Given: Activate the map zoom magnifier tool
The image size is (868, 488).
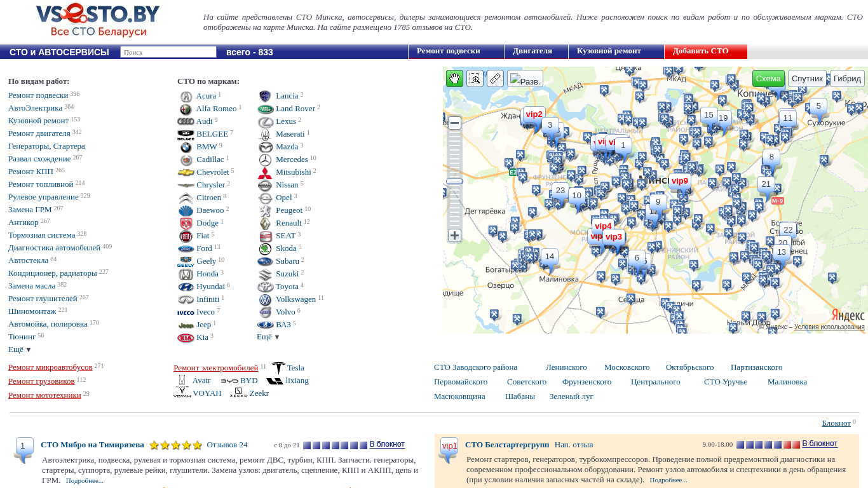Looking at the screenshot, I should [475, 78].
